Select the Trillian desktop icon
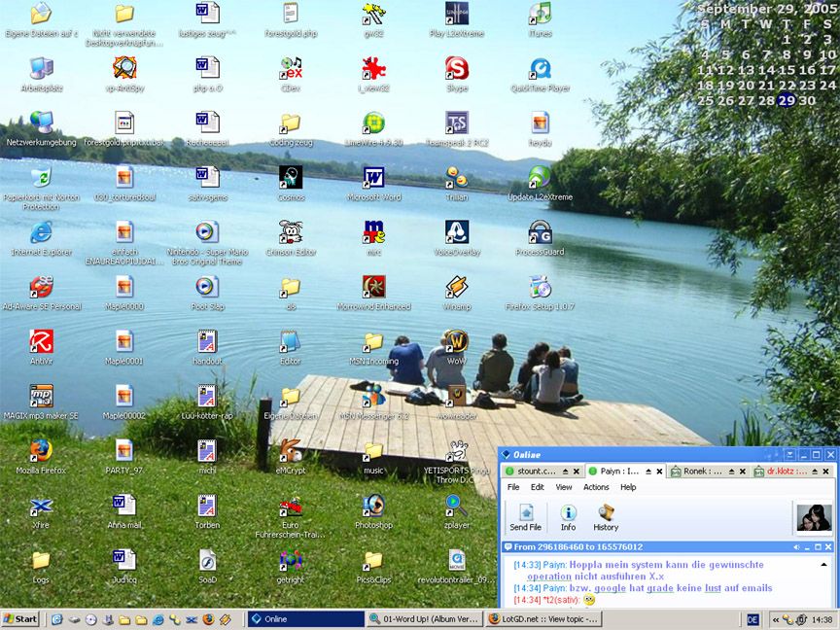The width and height of the screenshot is (840, 630). pyautogui.click(x=457, y=178)
